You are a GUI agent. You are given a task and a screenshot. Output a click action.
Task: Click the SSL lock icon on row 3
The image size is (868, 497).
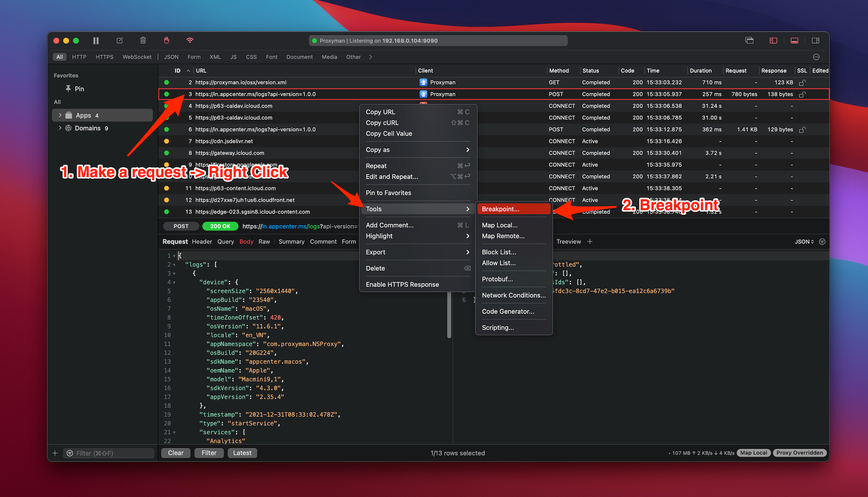[x=802, y=94]
